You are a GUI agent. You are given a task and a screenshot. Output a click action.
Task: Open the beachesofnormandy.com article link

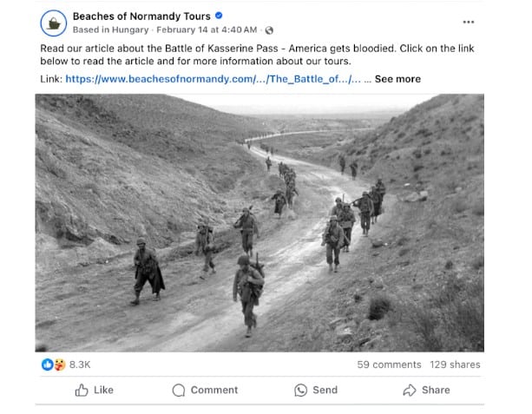tap(217, 79)
